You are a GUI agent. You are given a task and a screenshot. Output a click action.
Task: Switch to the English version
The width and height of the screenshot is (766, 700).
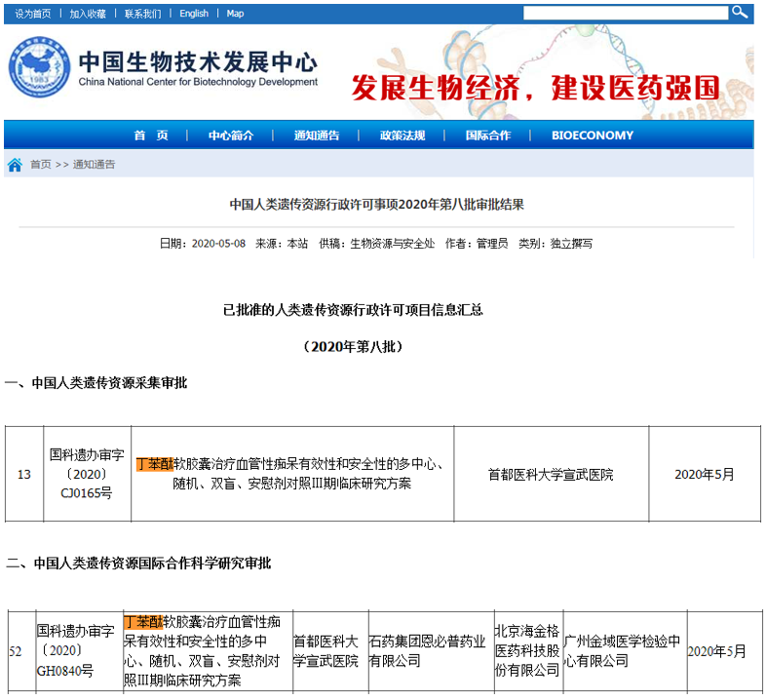tap(194, 14)
